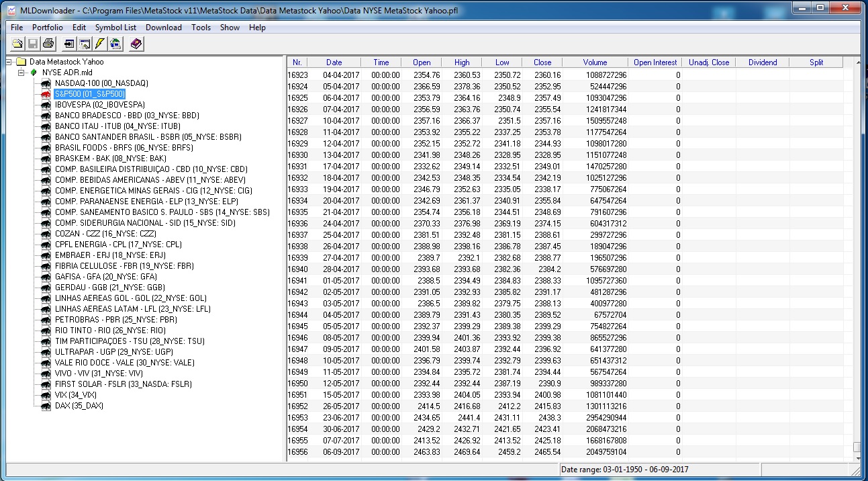Click the purple help book icon
The width and height of the screenshot is (868, 481).
(x=136, y=44)
